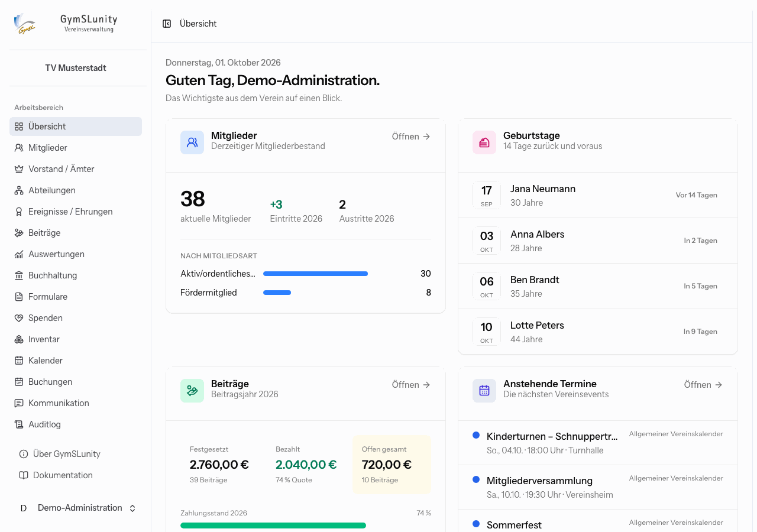The image size is (757, 532).
Task: Click the Kommunikation message icon
Action: (x=19, y=403)
